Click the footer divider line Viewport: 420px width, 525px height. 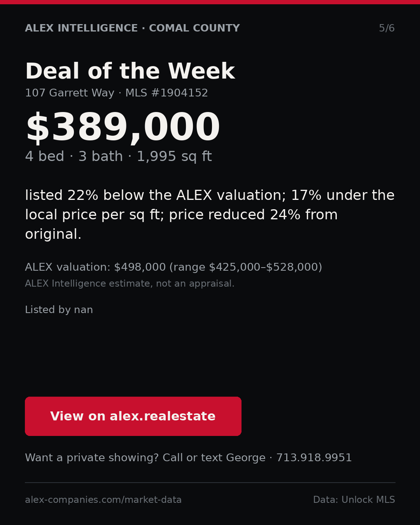click(x=210, y=483)
